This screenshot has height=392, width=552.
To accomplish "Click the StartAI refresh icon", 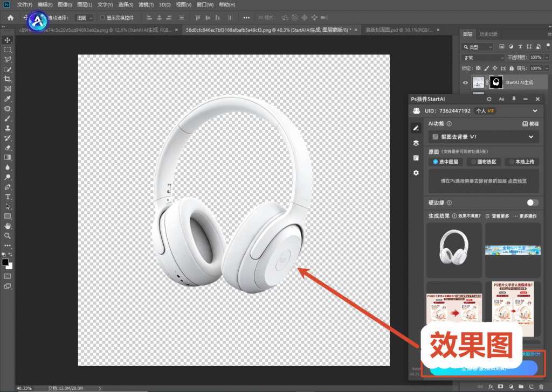I will pyautogui.click(x=489, y=99).
